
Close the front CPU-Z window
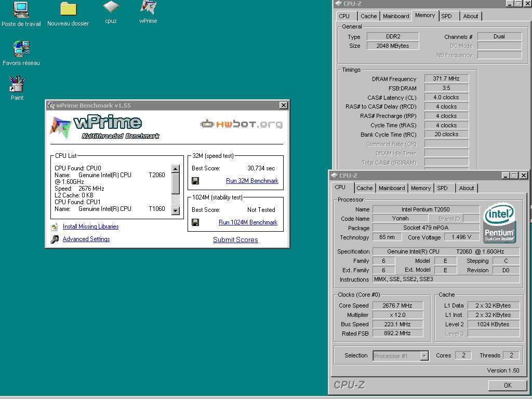click(524, 176)
